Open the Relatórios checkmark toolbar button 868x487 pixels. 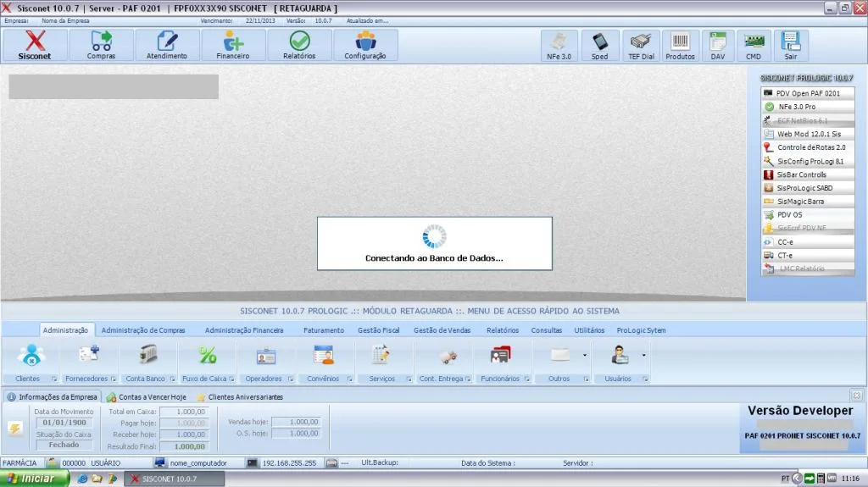coord(299,45)
